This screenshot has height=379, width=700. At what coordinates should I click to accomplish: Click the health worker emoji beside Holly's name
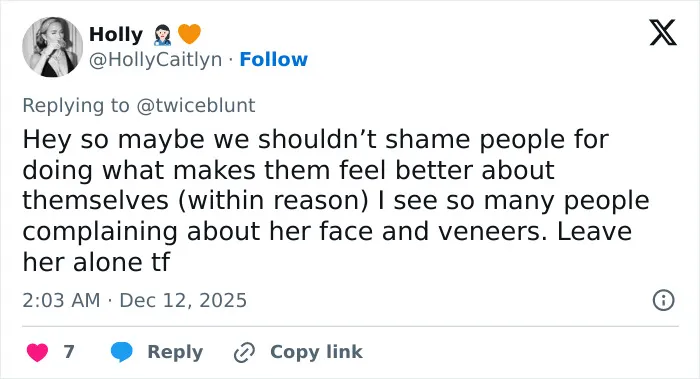[162, 35]
